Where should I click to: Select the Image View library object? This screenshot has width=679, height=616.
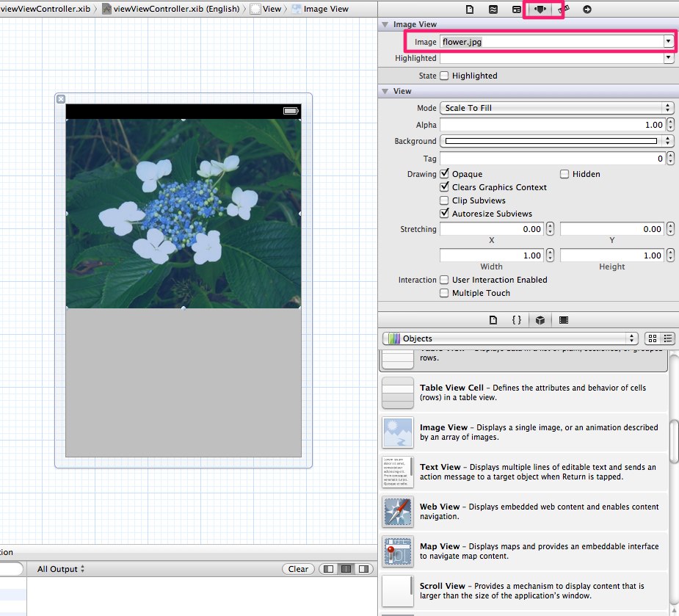[x=523, y=432]
